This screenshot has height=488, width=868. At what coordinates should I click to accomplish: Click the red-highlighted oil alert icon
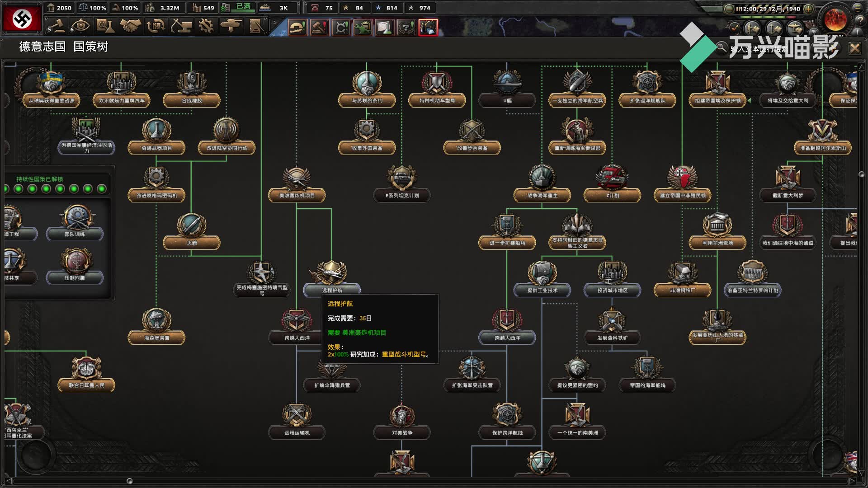(428, 28)
